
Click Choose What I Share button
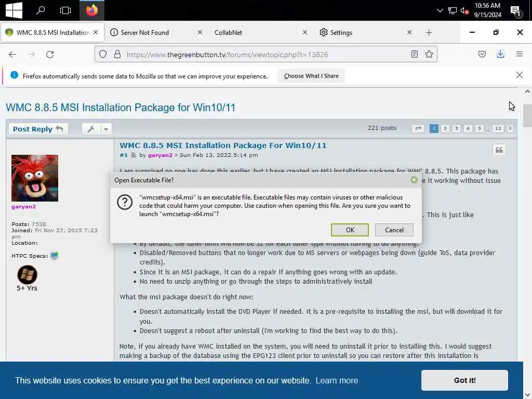(x=311, y=76)
